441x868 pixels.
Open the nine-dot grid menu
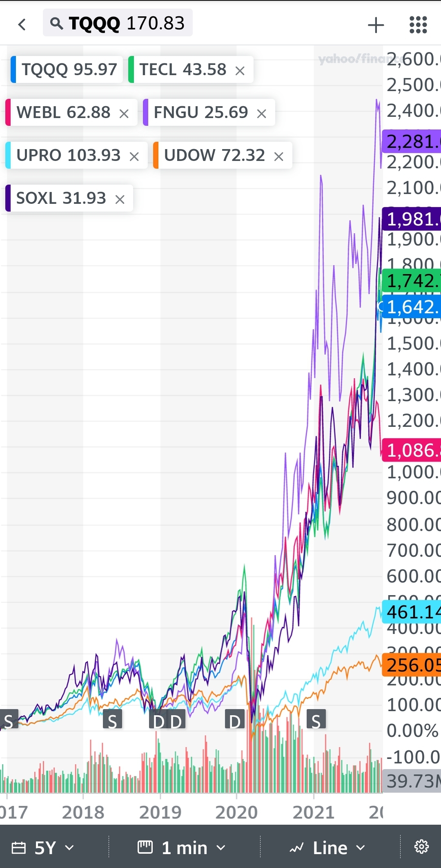tap(418, 25)
